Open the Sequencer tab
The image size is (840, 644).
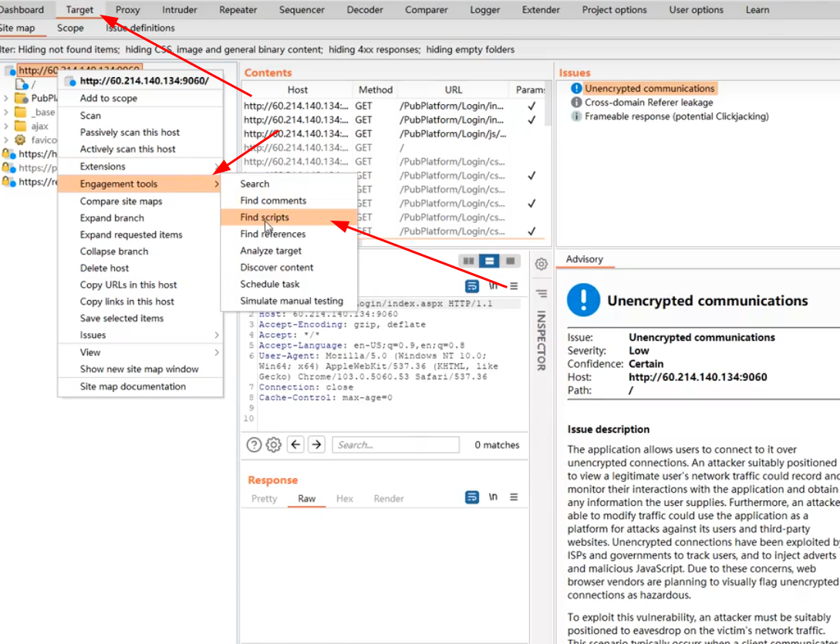(302, 10)
